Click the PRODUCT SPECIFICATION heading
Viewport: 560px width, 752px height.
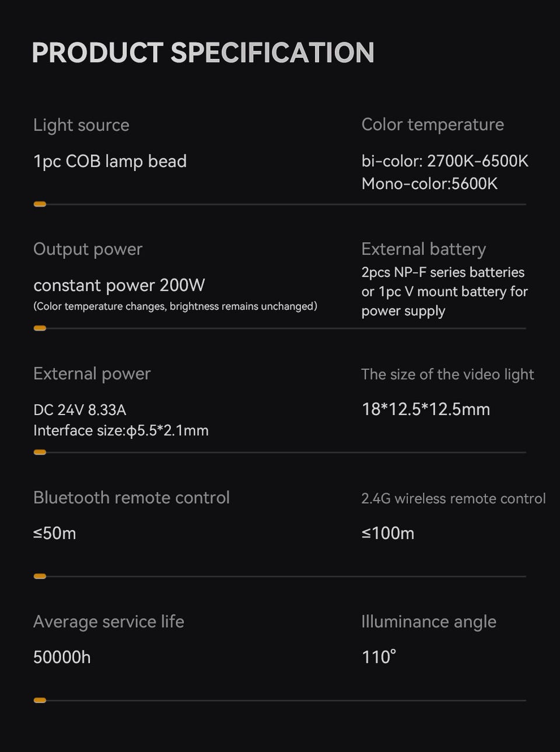coord(202,53)
